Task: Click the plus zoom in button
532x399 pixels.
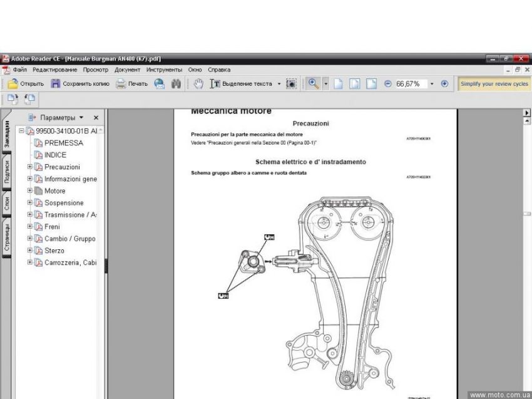Action: pyautogui.click(x=444, y=84)
